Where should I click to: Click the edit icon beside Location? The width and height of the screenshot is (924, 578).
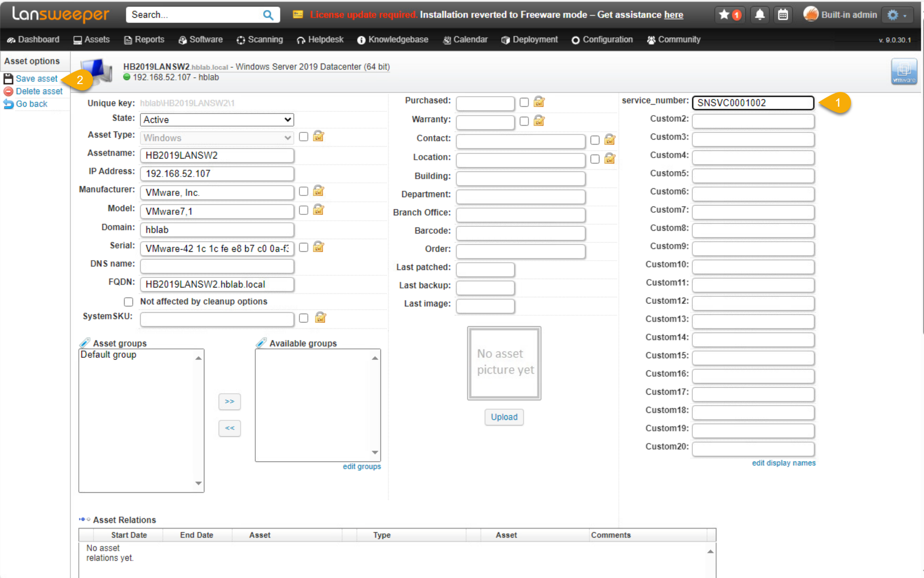pos(610,158)
